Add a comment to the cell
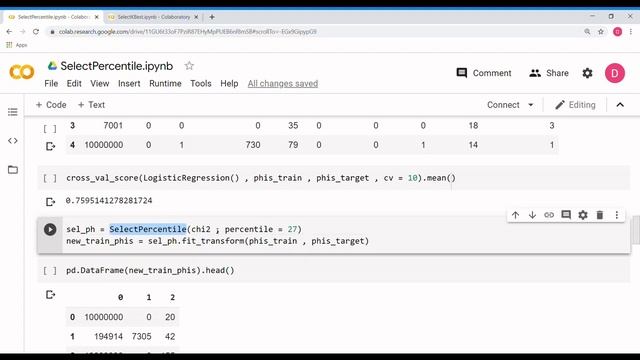640x360 pixels. click(x=566, y=215)
